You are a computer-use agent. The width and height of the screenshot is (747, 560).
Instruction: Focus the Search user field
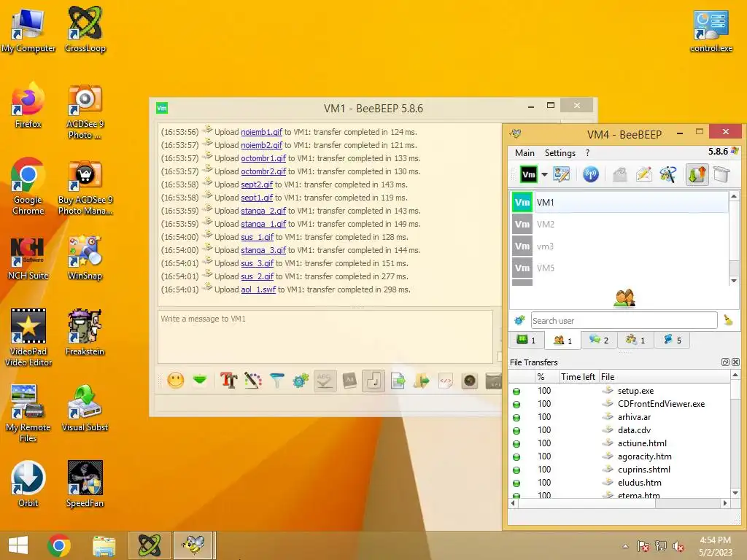coord(624,321)
